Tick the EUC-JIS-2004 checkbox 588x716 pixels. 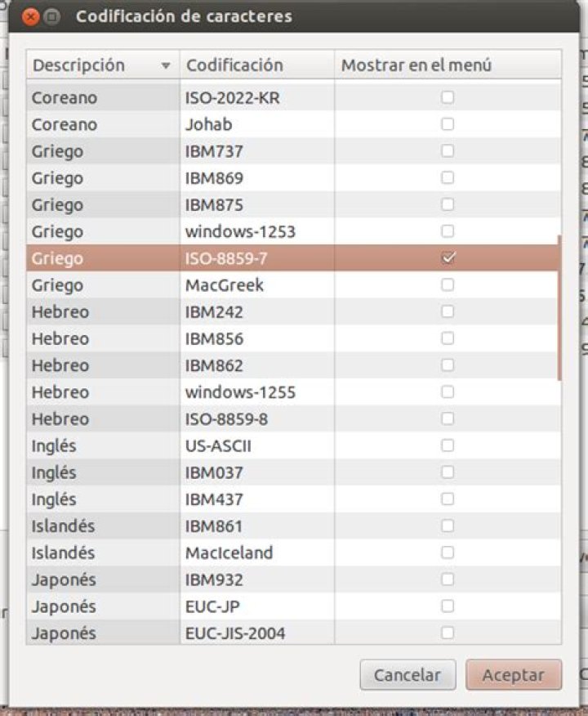448,633
